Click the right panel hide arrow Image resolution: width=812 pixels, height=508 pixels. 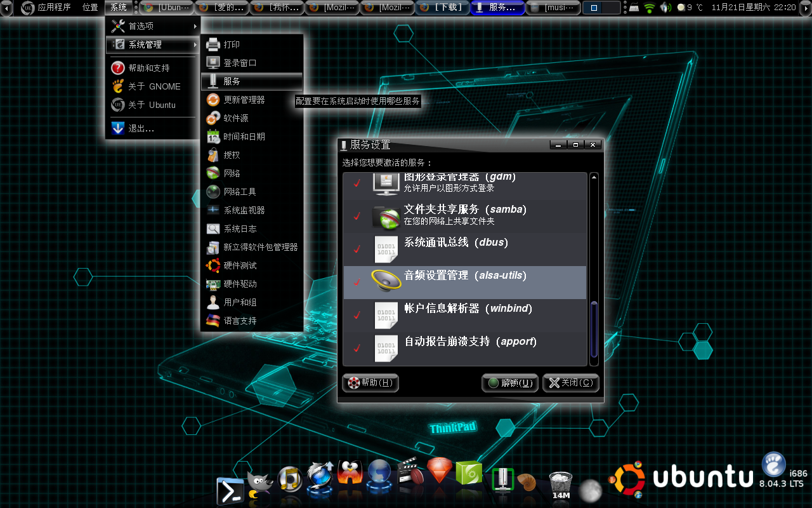point(804,8)
